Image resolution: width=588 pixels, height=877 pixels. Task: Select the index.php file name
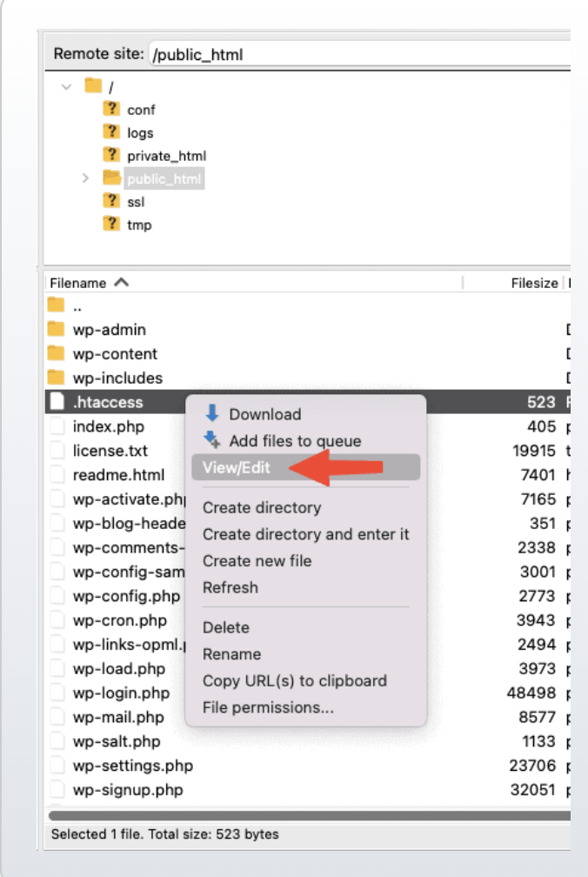pos(109,426)
